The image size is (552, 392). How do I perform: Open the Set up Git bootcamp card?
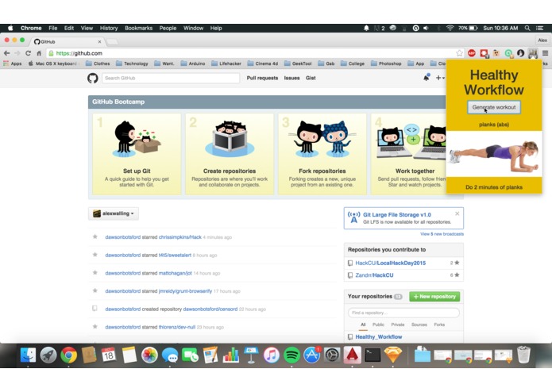click(137, 154)
